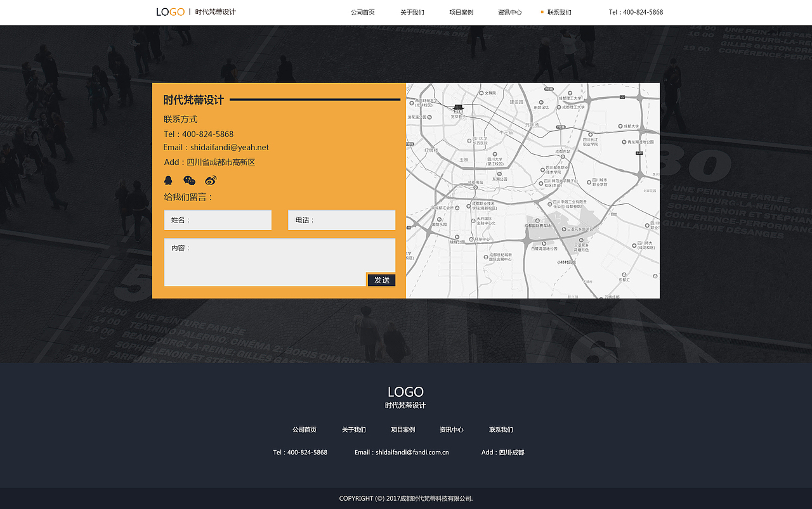
Task: Click the Tel：400-824-5868 line in contact card
Action: point(199,134)
